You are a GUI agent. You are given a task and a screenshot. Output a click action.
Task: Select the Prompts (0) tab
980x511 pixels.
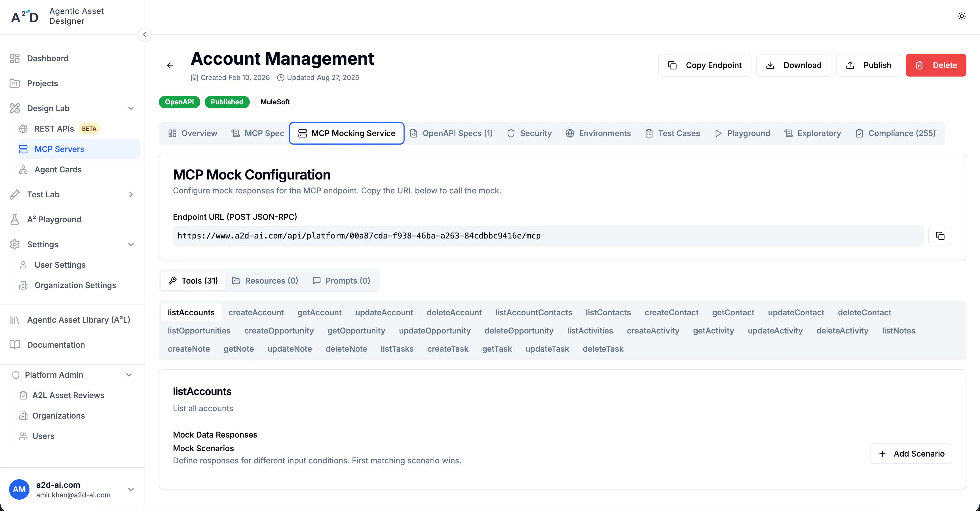pyautogui.click(x=342, y=281)
